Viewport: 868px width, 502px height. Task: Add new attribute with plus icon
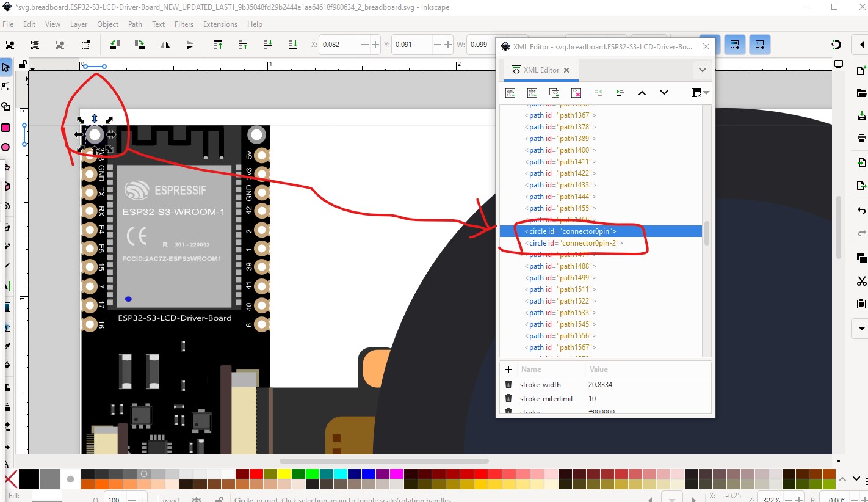508,369
